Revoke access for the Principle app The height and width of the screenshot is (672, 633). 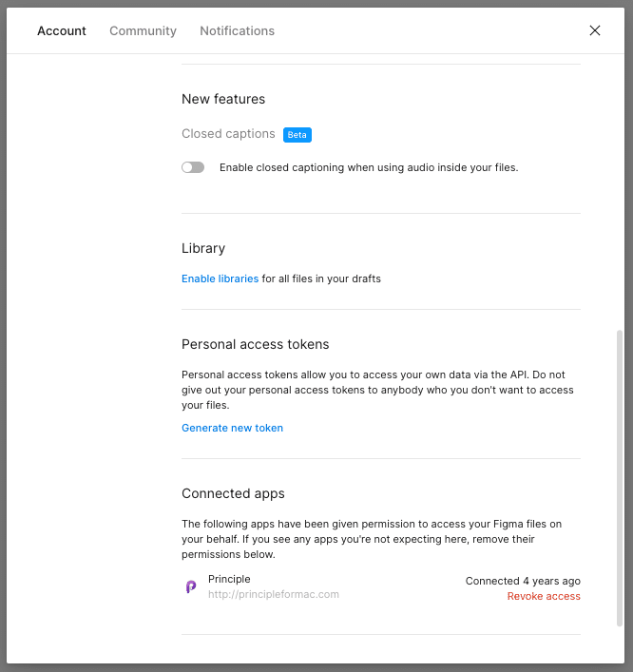(544, 596)
